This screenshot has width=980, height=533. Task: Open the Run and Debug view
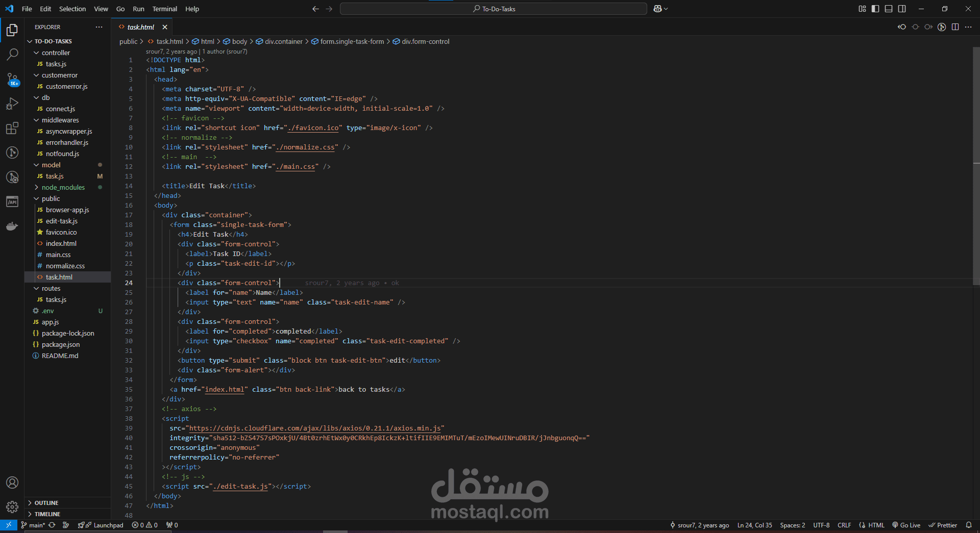tap(12, 104)
